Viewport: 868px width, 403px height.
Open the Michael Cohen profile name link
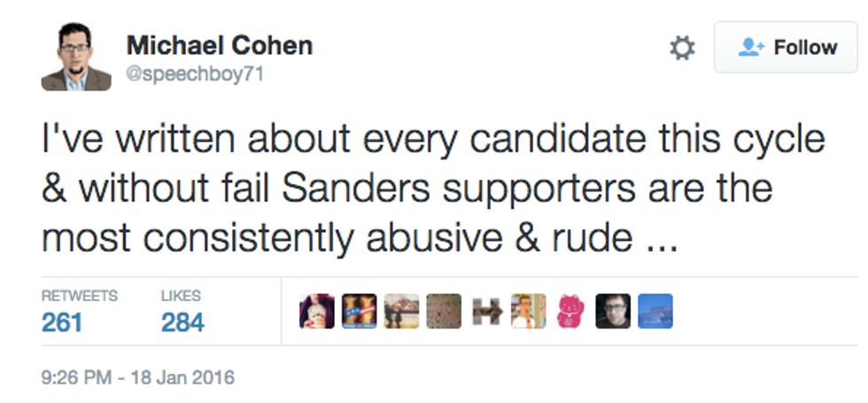[220, 45]
